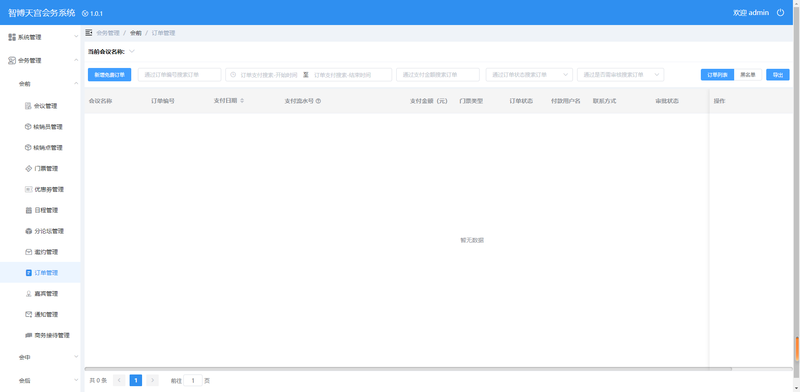Click the 导出 button

point(778,75)
